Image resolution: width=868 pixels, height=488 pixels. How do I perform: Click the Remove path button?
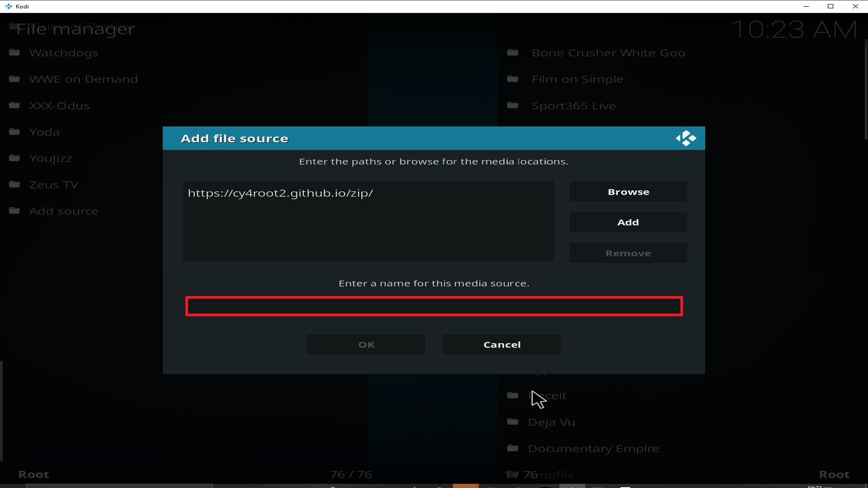[628, 253]
